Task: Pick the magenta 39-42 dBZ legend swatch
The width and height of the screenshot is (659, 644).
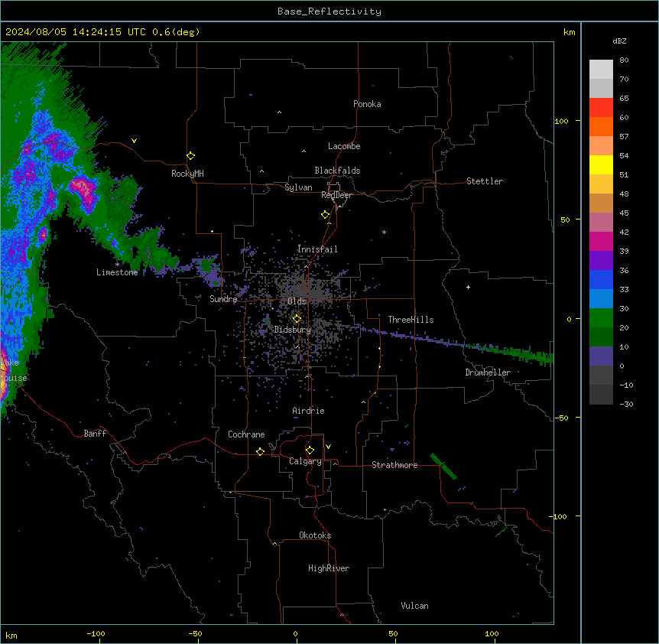Action: pyautogui.click(x=601, y=241)
